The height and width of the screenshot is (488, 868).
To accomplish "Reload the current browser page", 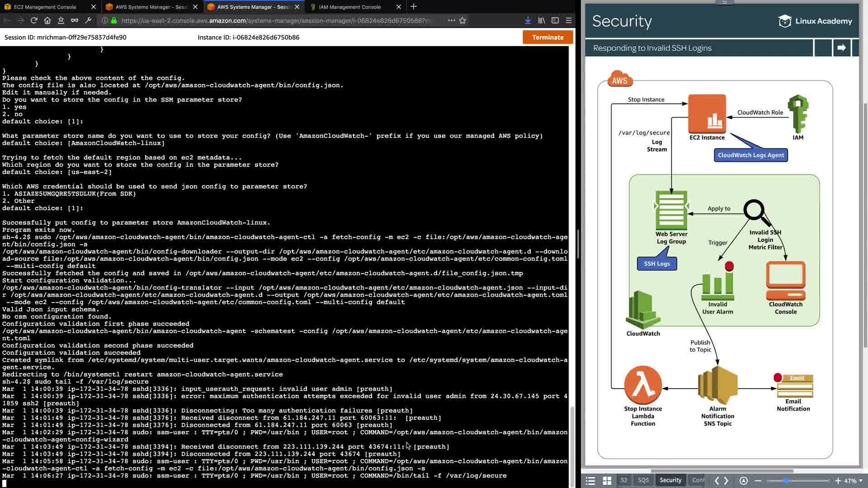I will click(x=34, y=20).
